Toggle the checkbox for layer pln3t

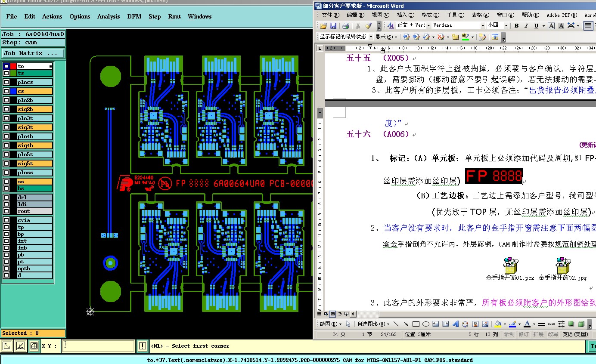click(x=6, y=118)
